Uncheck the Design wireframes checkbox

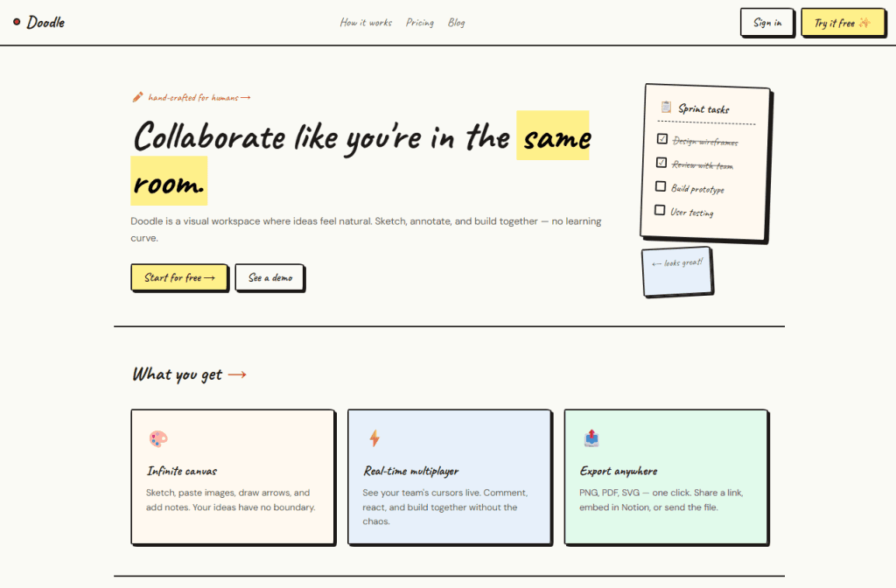pyautogui.click(x=662, y=139)
